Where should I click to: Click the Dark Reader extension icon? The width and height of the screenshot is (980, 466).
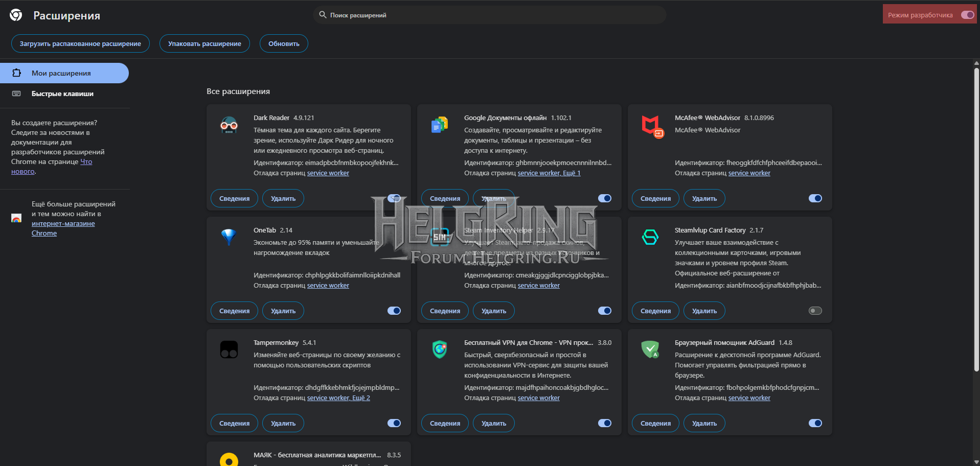pyautogui.click(x=229, y=125)
